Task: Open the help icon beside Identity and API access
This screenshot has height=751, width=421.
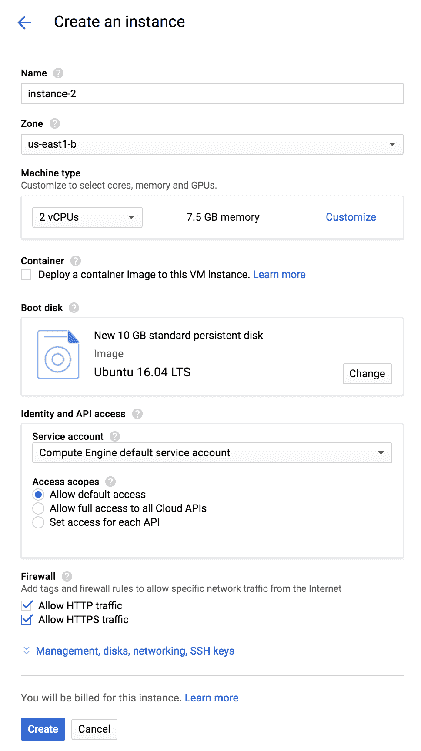Action: click(x=137, y=414)
